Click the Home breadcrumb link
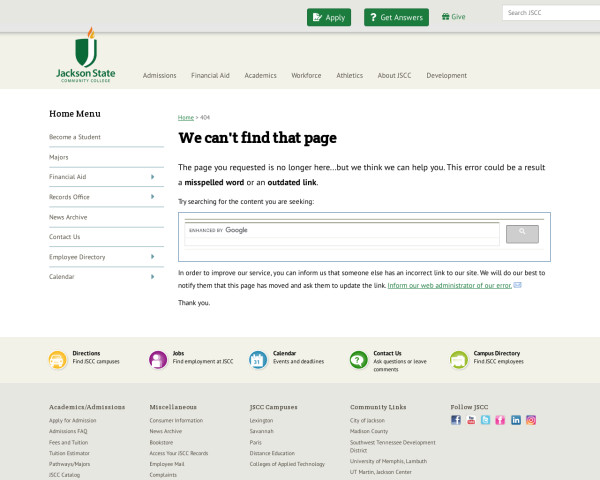 point(185,118)
